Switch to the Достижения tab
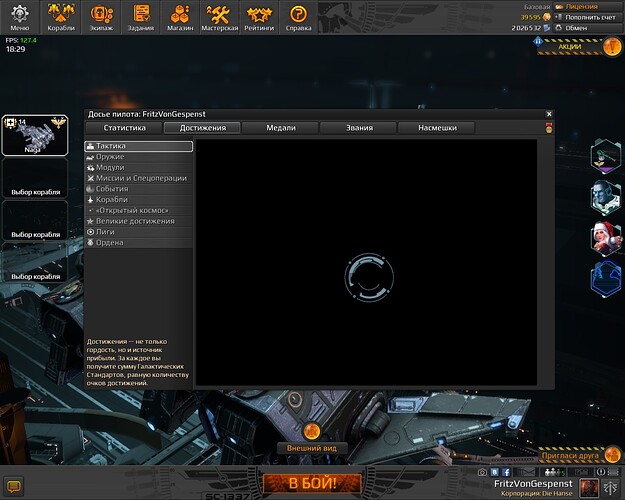Viewport: 625px width, 500px height. (202, 128)
